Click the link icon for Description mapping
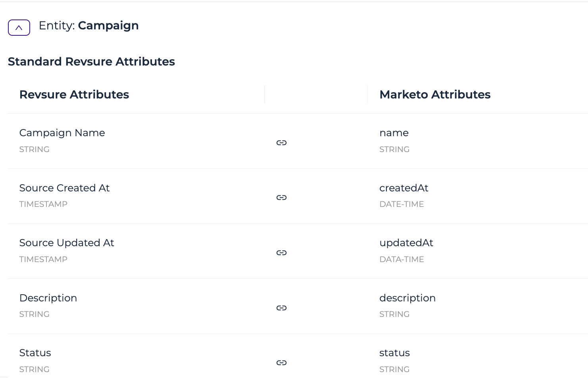Screen dimensions: 588x386 coord(281,308)
